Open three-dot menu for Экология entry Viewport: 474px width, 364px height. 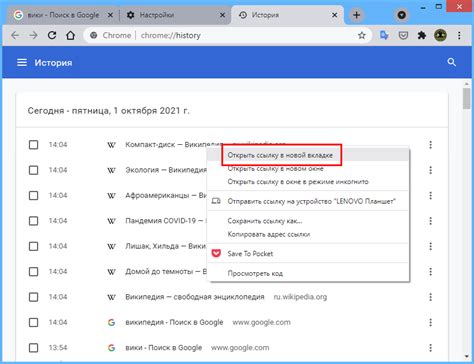pyautogui.click(x=430, y=170)
